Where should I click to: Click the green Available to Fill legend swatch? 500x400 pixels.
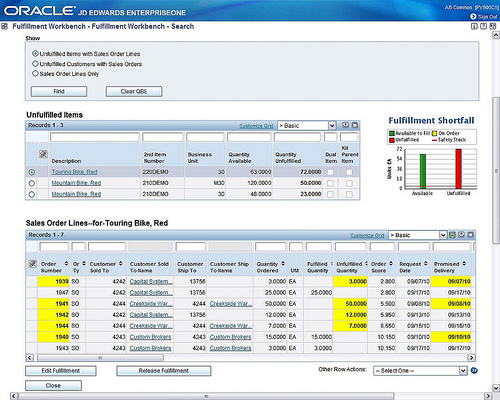click(x=392, y=133)
